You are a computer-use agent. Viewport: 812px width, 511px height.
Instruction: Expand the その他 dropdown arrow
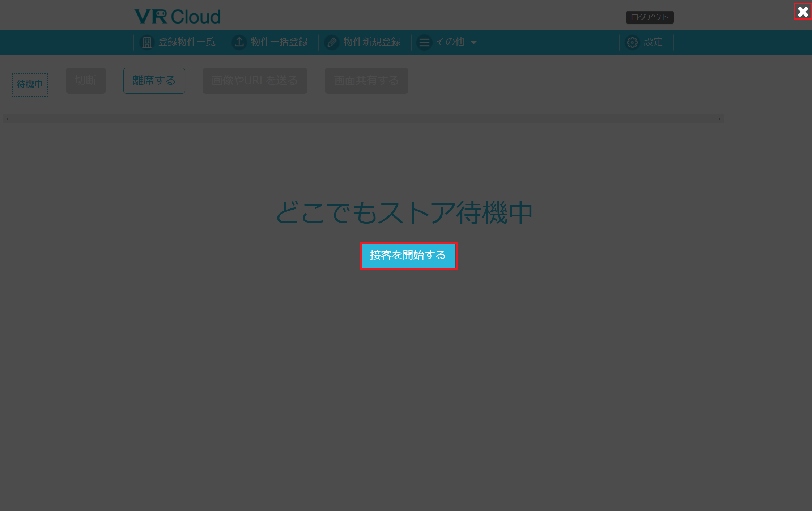click(474, 42)
